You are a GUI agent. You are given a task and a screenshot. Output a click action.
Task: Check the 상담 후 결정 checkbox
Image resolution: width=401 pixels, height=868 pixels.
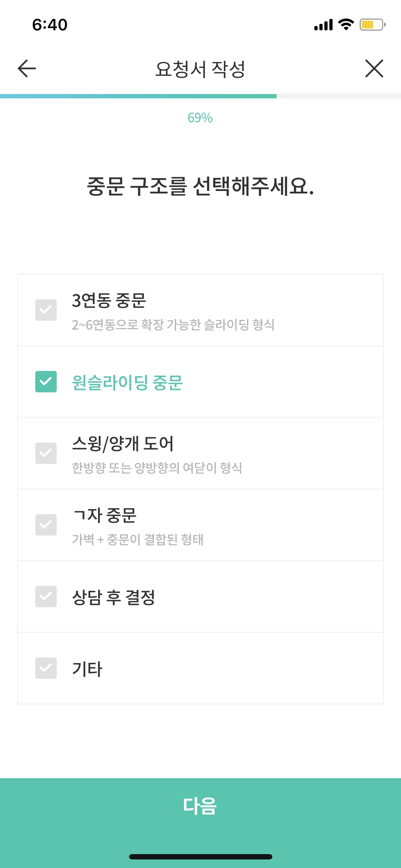46,596
